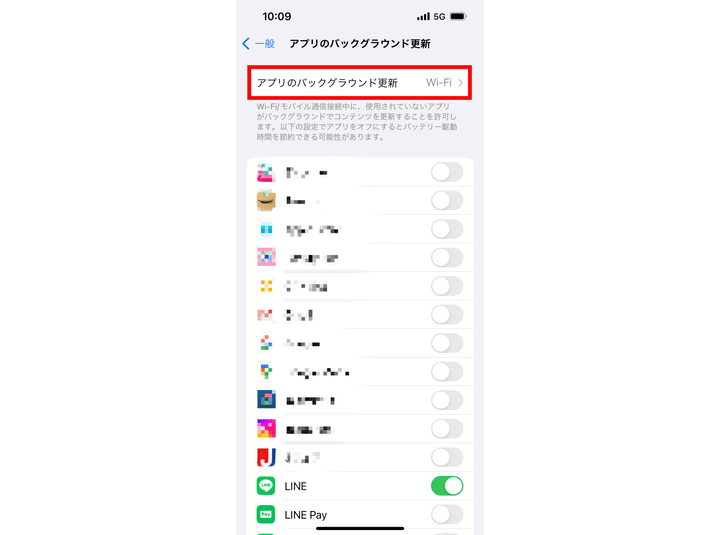Viewport: 720px width, 535px height.
Task: Enable toggle for the Amazon app row
Action: pyautogui.click(x=447, y=201)
